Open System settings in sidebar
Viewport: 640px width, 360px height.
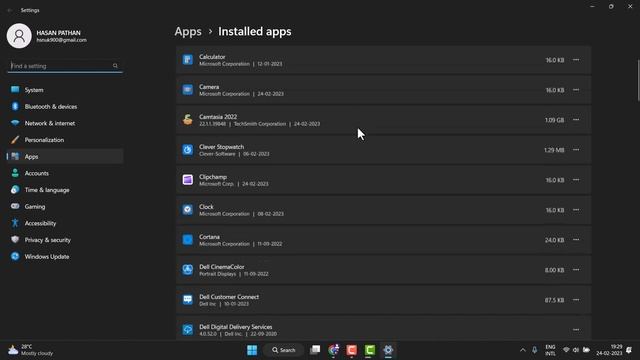point(65,90)
